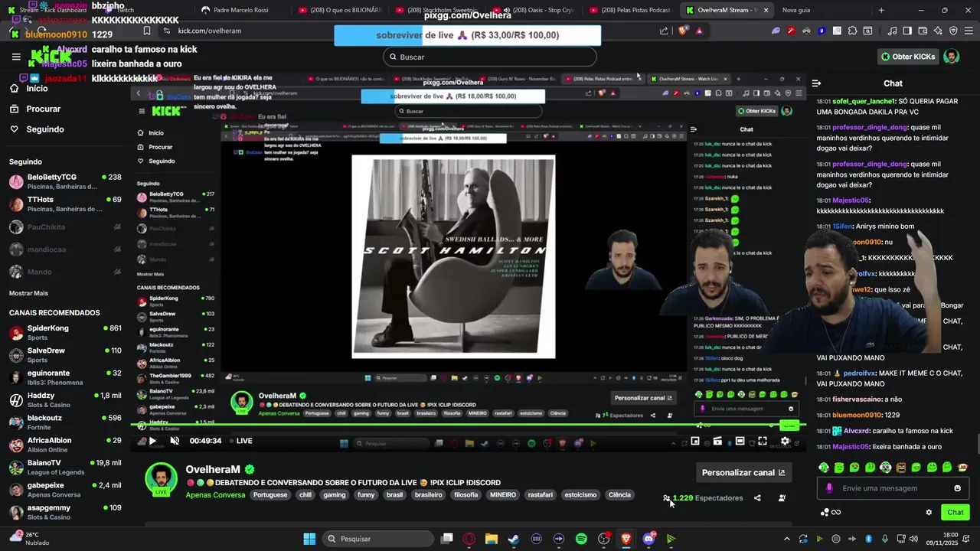This screenshot has width=980, height=551.
Task: Send message with the green Chat button
Action: (955, 513)
